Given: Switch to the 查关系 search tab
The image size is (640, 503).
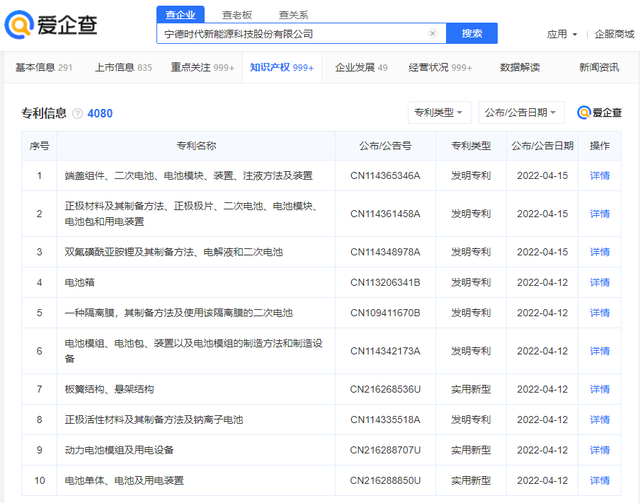Looking at the screenshot, I should click(x=293, y=14).
